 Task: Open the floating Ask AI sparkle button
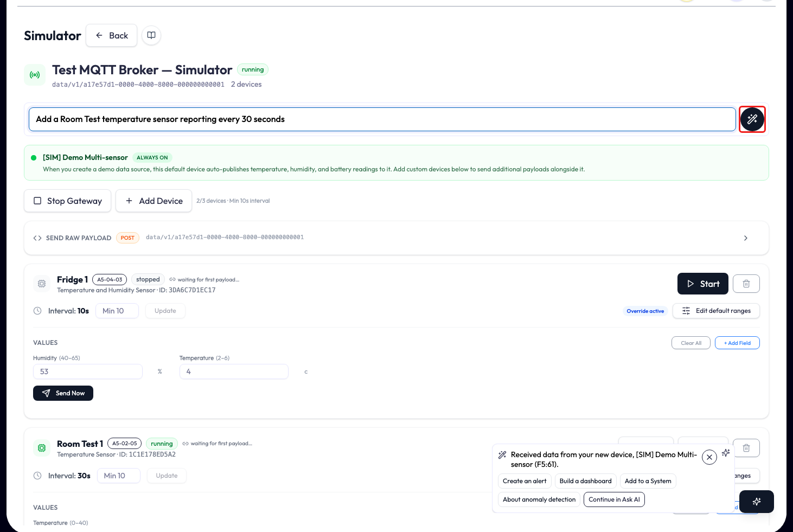[757, 502]
